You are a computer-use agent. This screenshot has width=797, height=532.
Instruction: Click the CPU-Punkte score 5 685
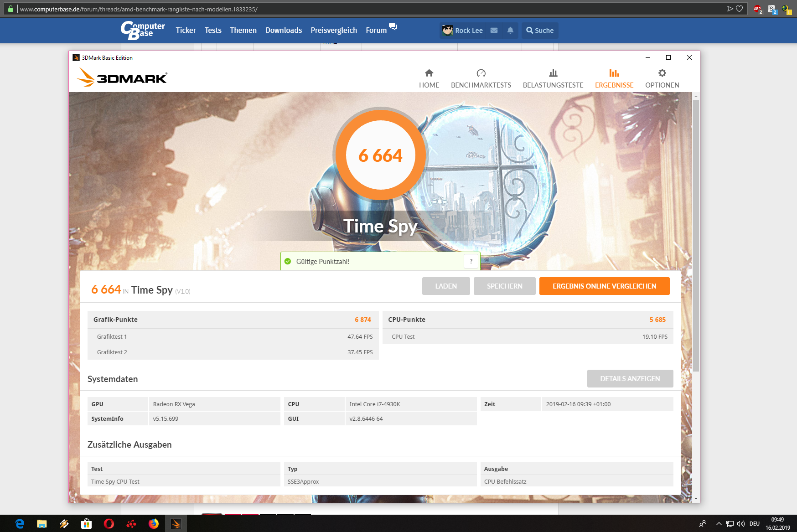(657, 320)
